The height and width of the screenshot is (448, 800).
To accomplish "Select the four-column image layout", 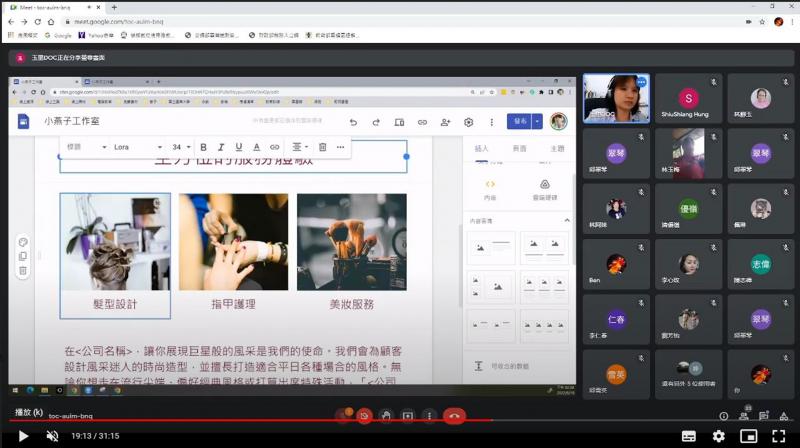I will (x=544, y=326).
